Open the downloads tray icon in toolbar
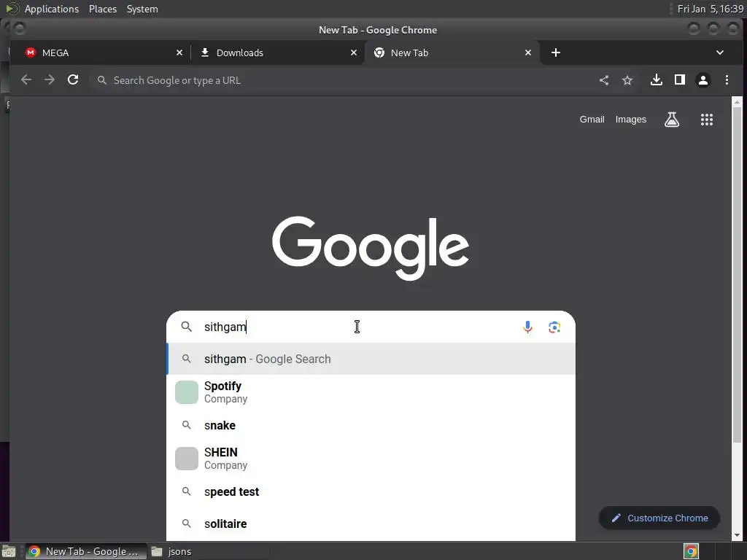The image size is (747, 560). [657, 80]
